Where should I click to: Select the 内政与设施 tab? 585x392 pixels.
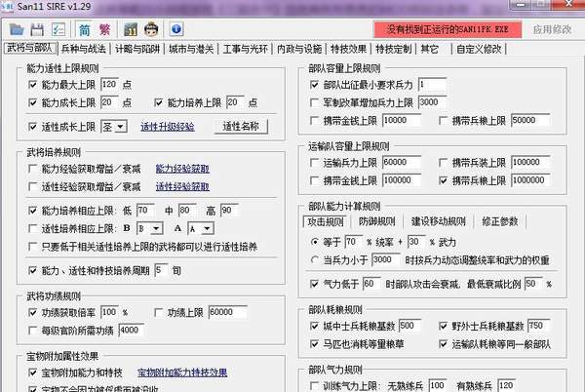pyautogui.click(x=299, y=49)
